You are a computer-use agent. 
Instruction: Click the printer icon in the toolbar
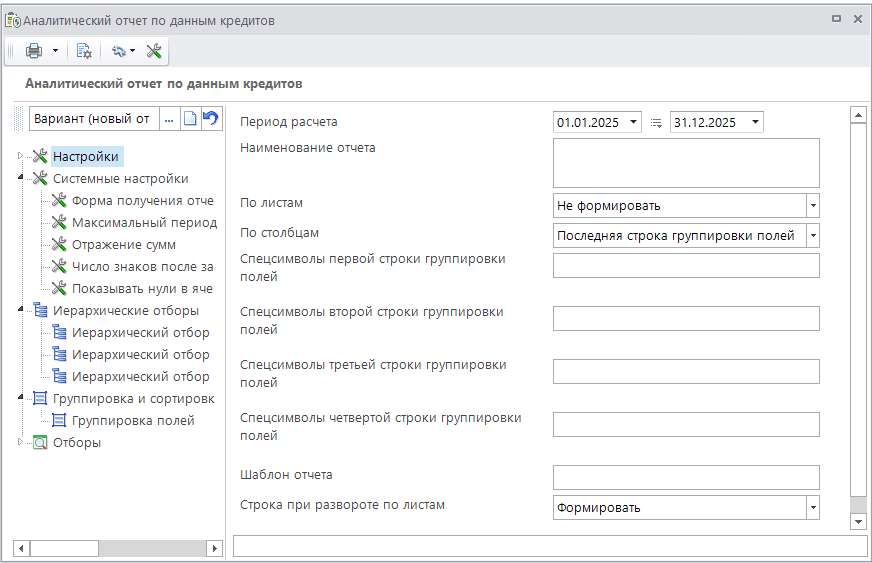click(x=33, y=51)
